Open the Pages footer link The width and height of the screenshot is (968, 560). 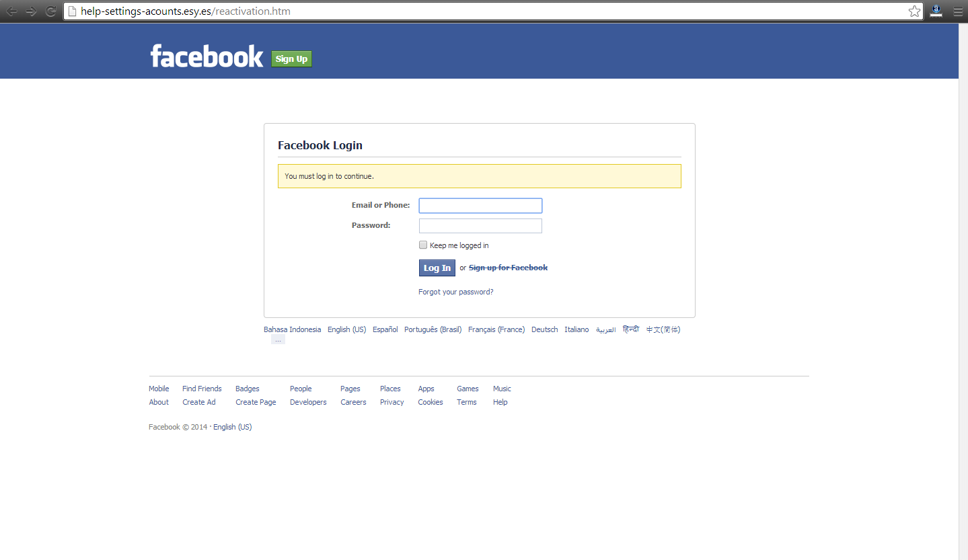[x=350, y=389]
